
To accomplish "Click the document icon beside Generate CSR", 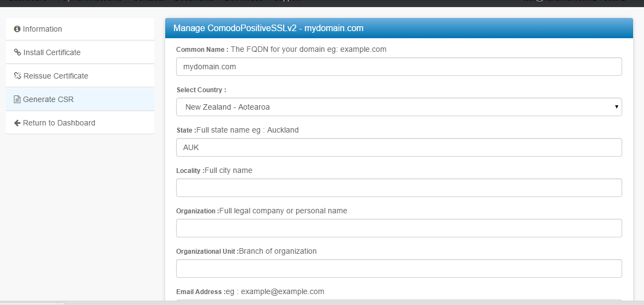I will pyautogui.click(x=17, y=99).
